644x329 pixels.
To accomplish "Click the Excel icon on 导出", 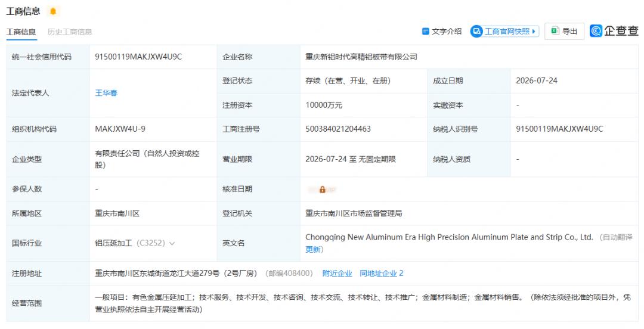I will 555,31.
